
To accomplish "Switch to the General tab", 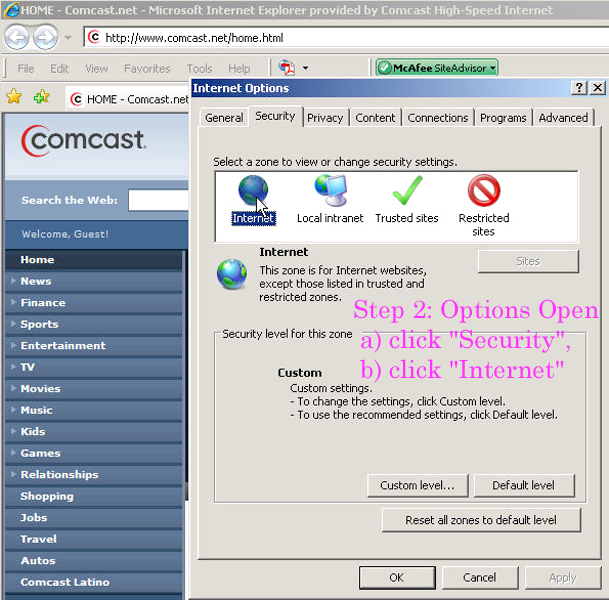I will click(x=224, y=118).
